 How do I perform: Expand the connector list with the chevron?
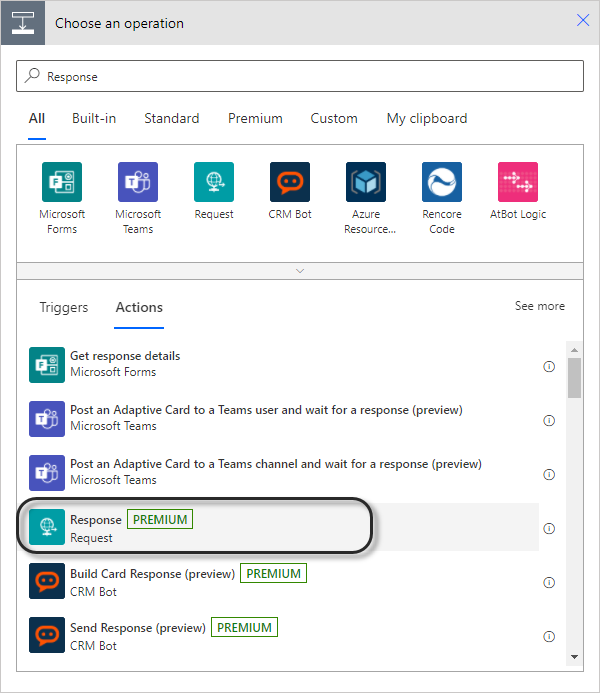click(x=300, y=271)
